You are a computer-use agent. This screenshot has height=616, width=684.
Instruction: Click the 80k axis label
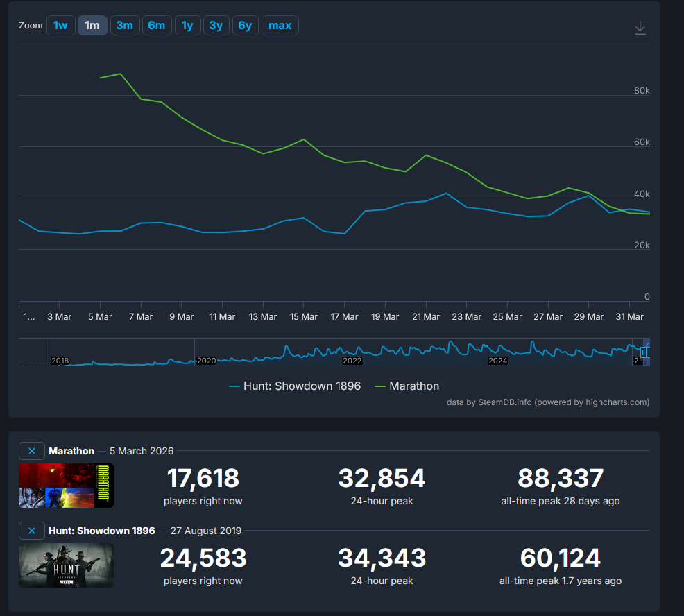(x=642, y=91)
